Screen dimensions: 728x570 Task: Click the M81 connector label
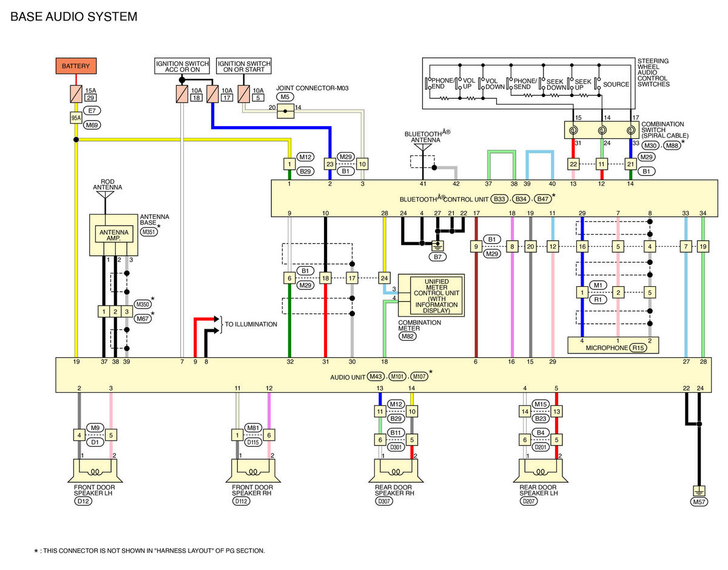pos(253,428)
